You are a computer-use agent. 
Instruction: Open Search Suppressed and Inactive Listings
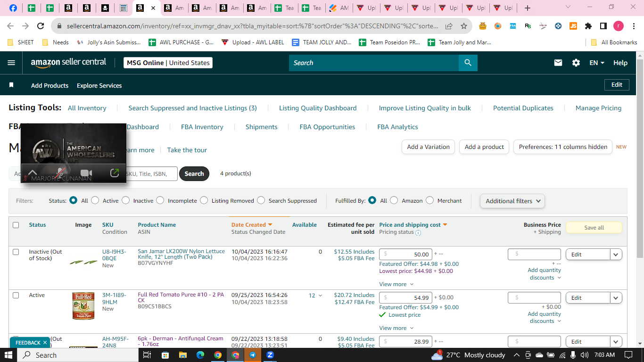[x=192, y=108]
